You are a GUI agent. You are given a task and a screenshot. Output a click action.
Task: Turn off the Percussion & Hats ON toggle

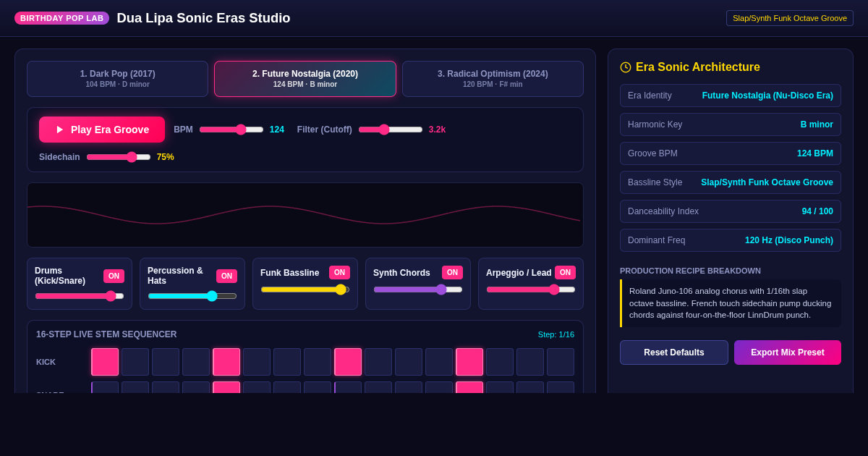(x=226, y=276)
